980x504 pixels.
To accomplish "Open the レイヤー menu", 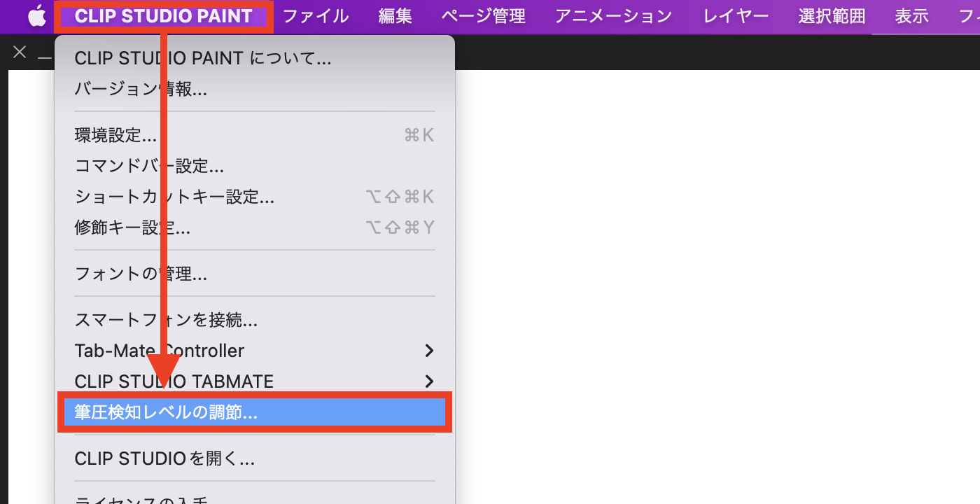I will pos(735,16).
